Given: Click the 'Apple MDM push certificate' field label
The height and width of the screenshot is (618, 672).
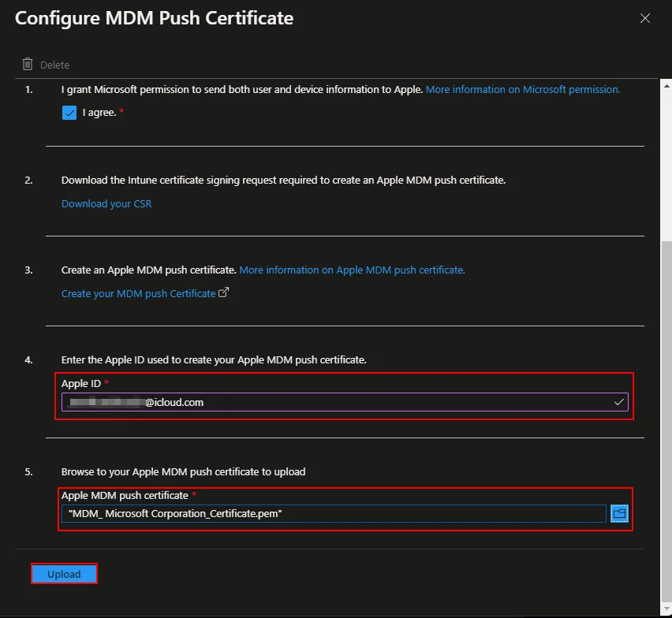Looking at the screenshot, I should [x=125, y=495].
